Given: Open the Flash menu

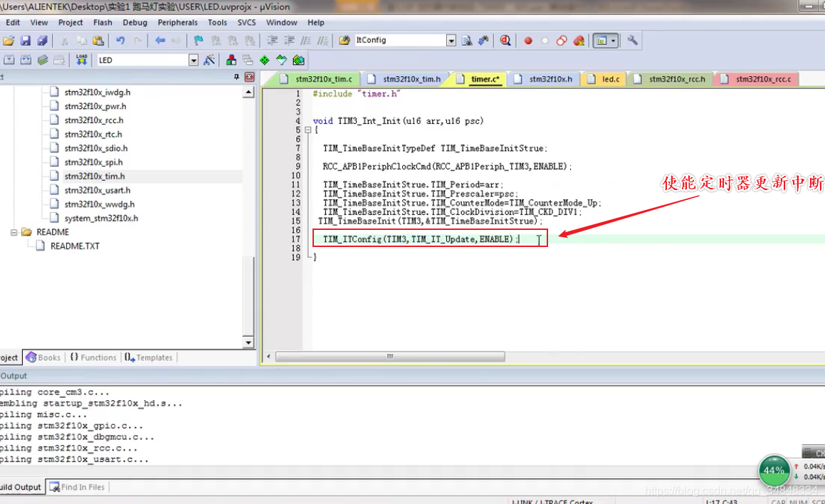Looking at the screenshot, I should (x=103, y=23).
